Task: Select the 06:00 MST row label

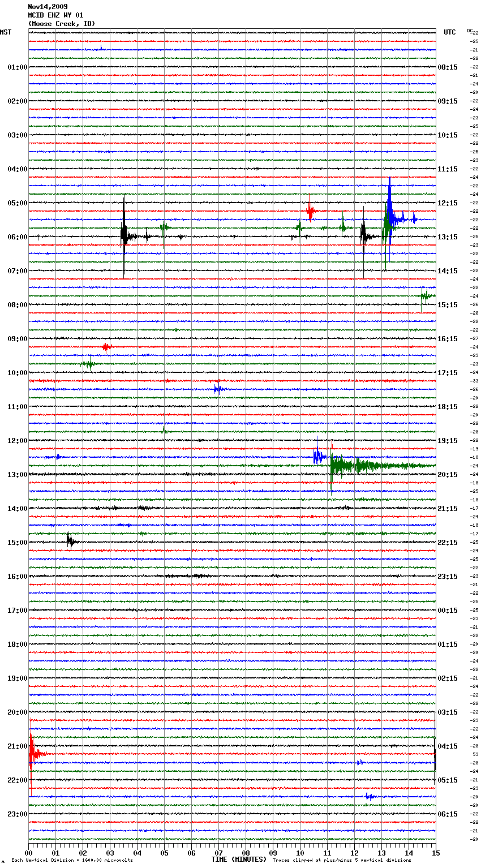Action: click(x=18, y=237)
